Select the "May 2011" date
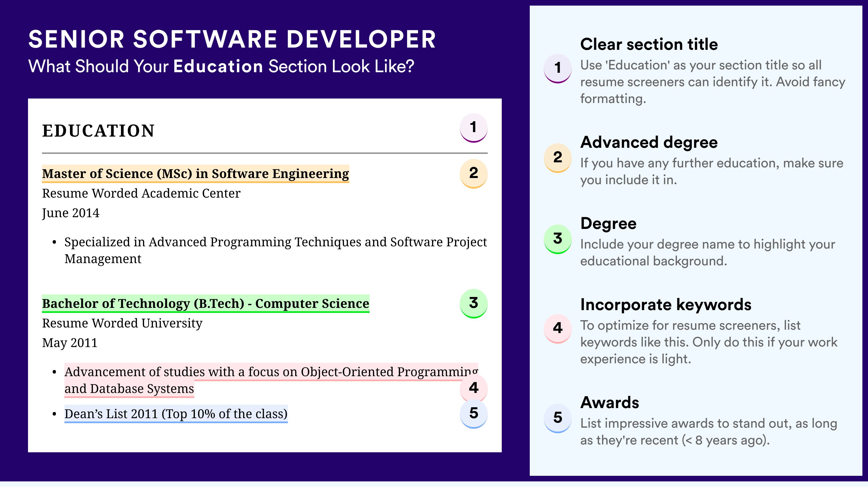This screenshot has width=868, height=487. [69, 343]
